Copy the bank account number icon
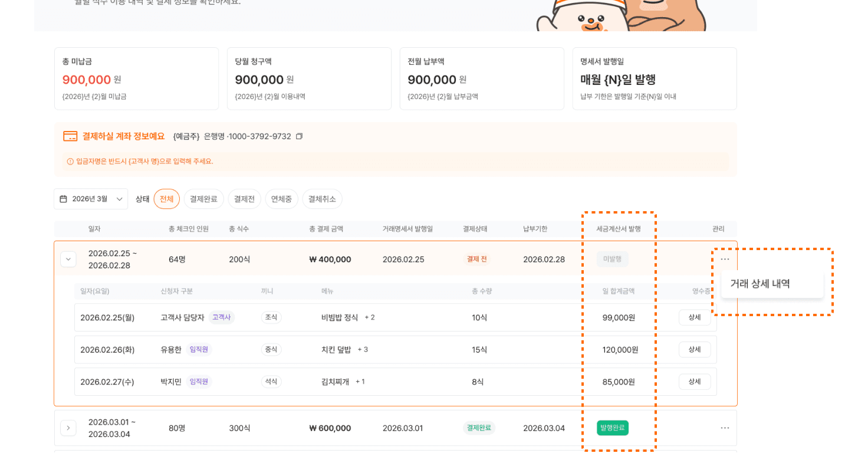 point(299,136)
